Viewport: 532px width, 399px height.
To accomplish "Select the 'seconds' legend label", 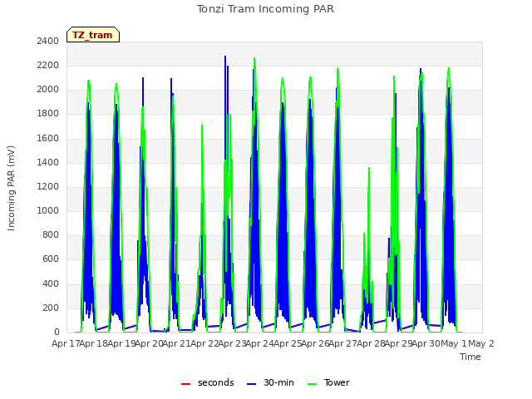I will (216, 382).
